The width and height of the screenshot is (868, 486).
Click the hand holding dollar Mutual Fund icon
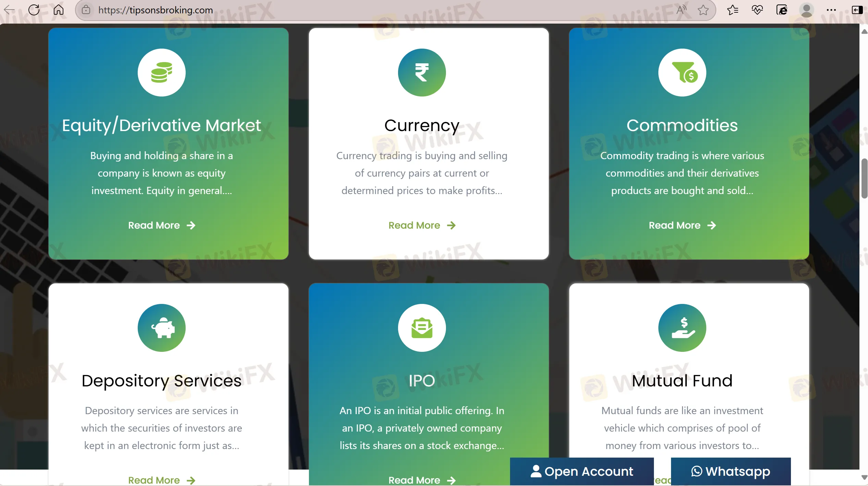(682, 328)
